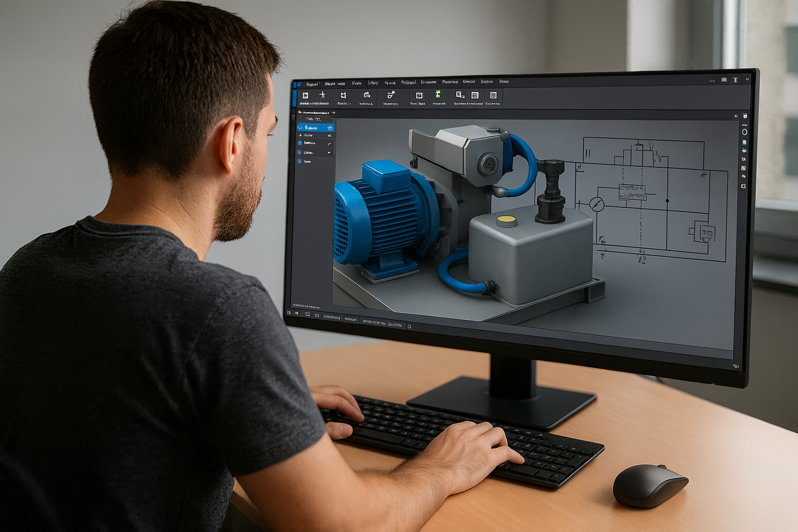Open the leftmost menu in menu bar
The height and width of the screenshot is (532, 798).
coord(312,84)
